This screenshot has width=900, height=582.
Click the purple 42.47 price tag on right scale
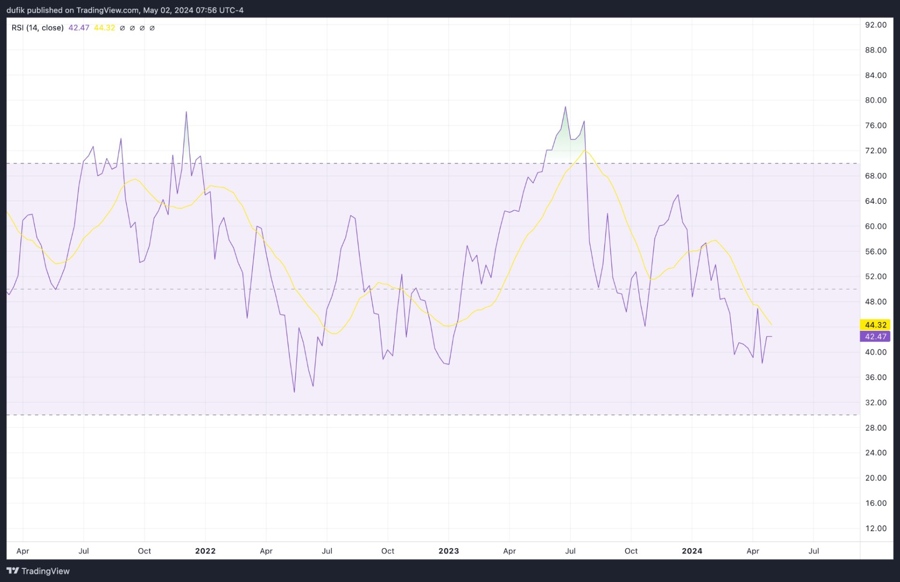[x=873, y=337]
